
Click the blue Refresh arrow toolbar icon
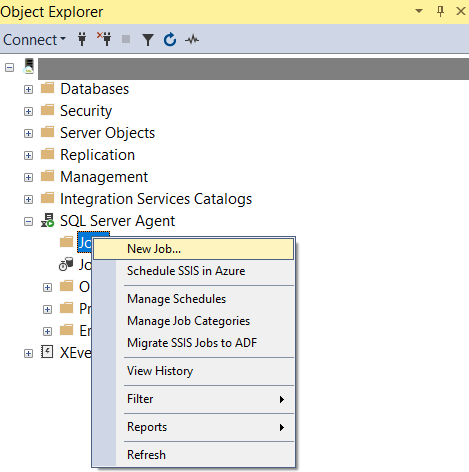[x=170, y=40]
